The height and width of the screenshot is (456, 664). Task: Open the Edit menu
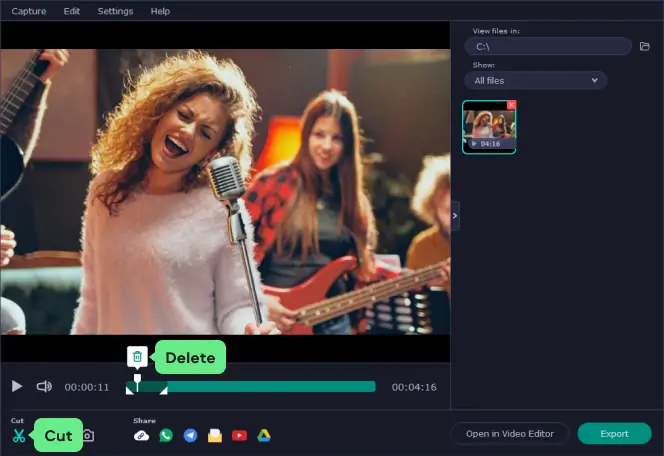[x=72, y=11]
